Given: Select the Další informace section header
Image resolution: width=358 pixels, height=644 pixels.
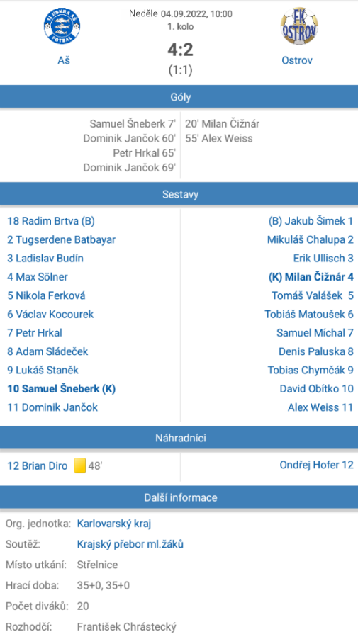Looking at the screenshot, I should (x=179, y=497).
